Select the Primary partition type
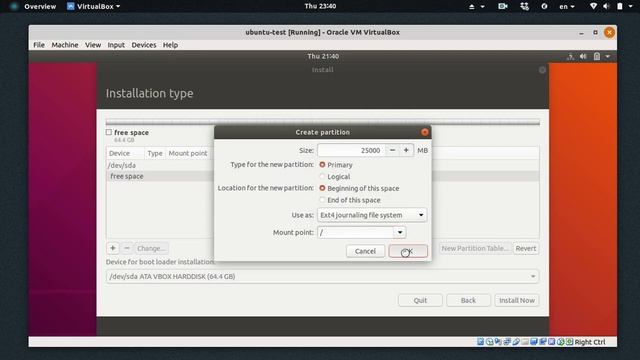 322,164
